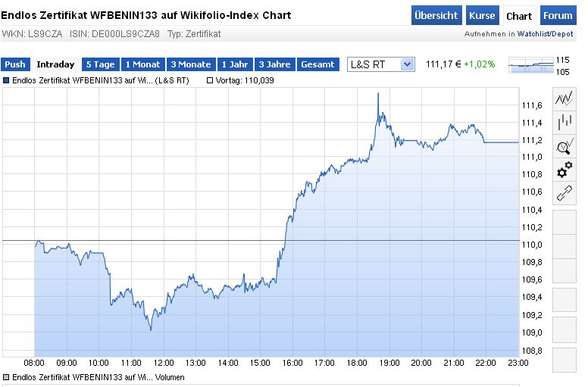Click the chart title heading text
Screen dimensions: 588x387
pyautogui.click(x=146, y=15)
